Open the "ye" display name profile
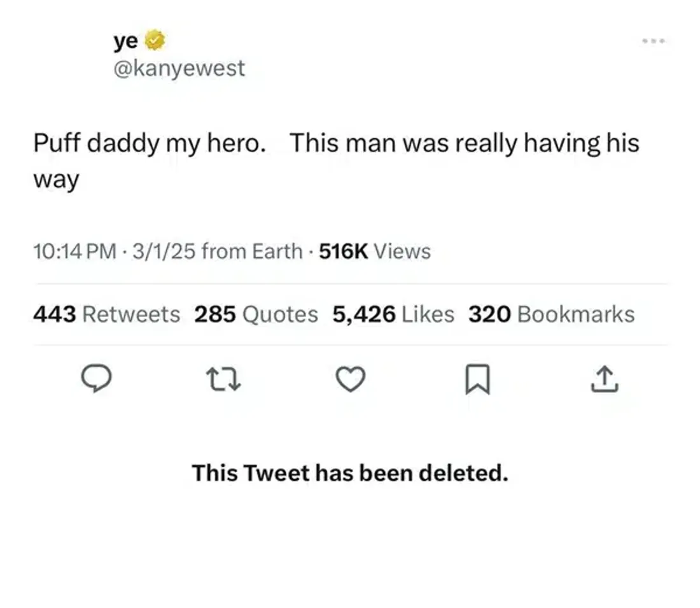Image resolution: width=700 pixels, height=608 pixels. (125, 41)
